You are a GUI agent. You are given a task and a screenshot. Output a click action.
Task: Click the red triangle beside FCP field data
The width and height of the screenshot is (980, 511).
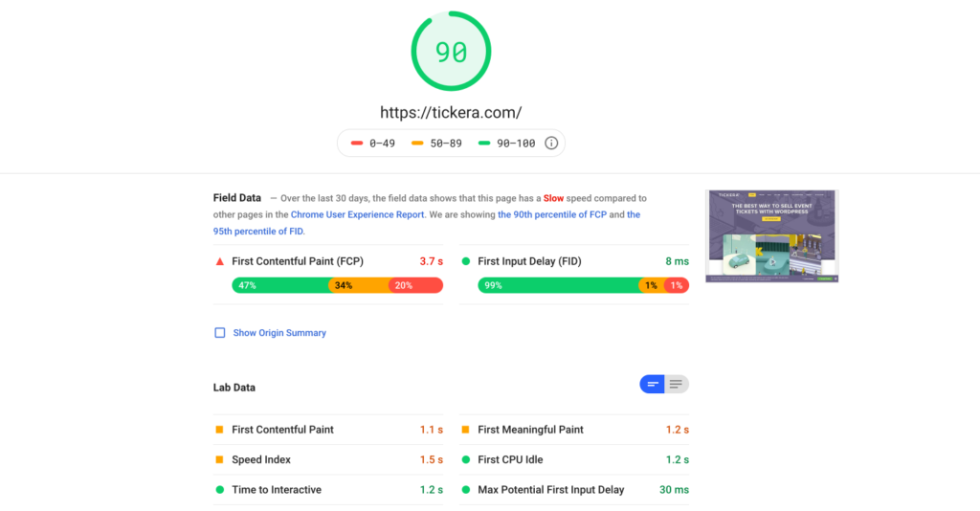(x=220, y=262)
